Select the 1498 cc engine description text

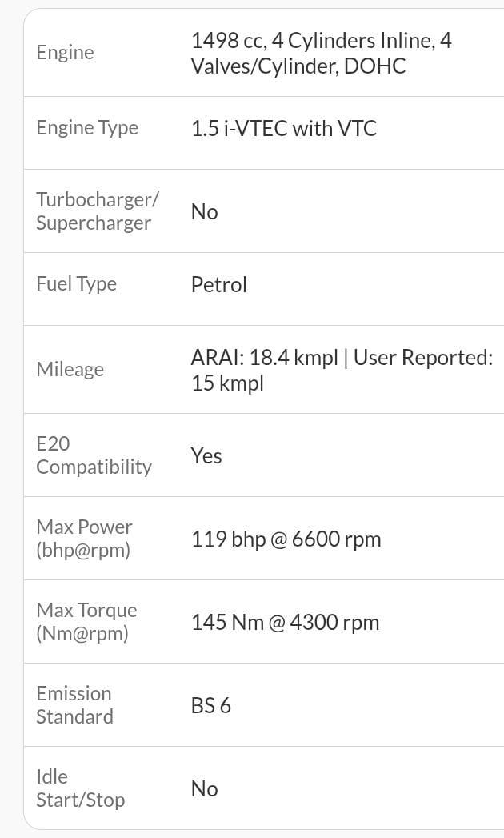click(x=321, y=53)
